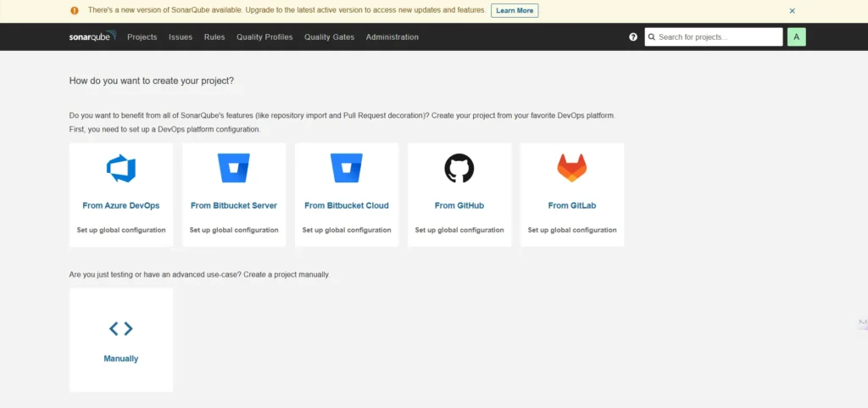Click Set up global configuration under GitLab

point(571,230)
